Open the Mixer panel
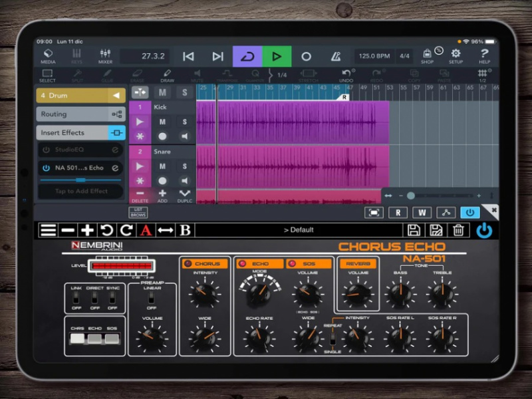The width and height of the screenshot is (532, 399). [x=105, y=57]
